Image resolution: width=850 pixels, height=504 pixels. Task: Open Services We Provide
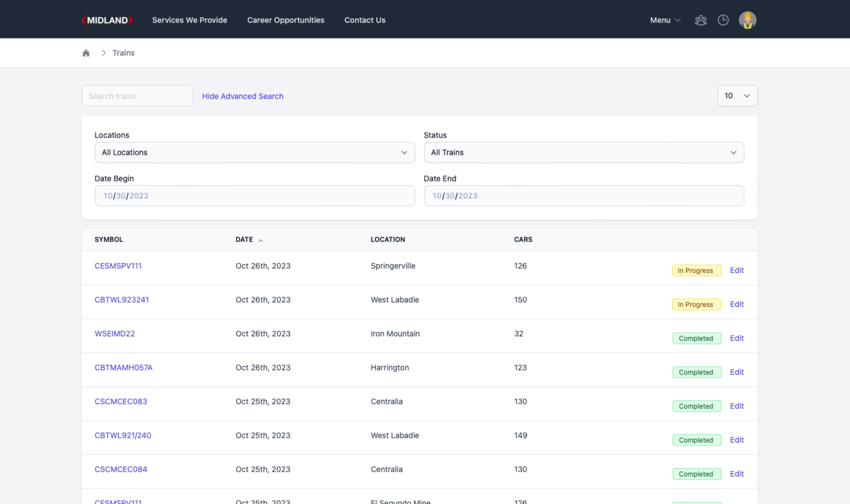click(x=190, y=20)
